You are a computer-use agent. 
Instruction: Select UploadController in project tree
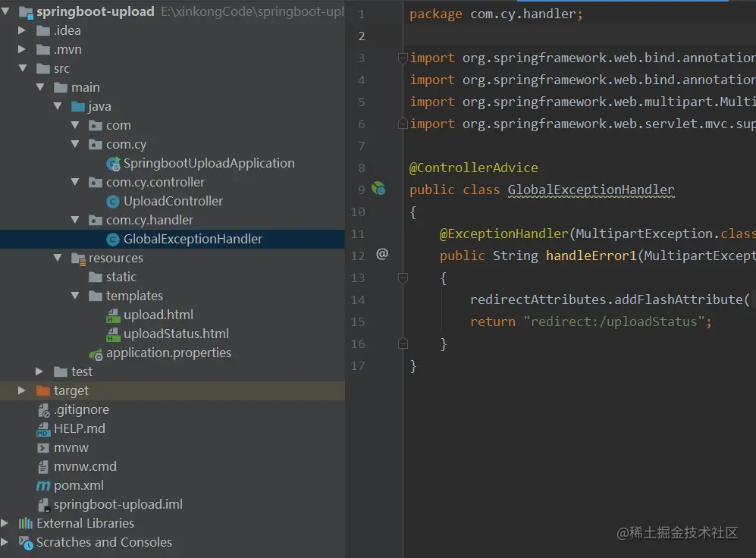click(173, 201)
